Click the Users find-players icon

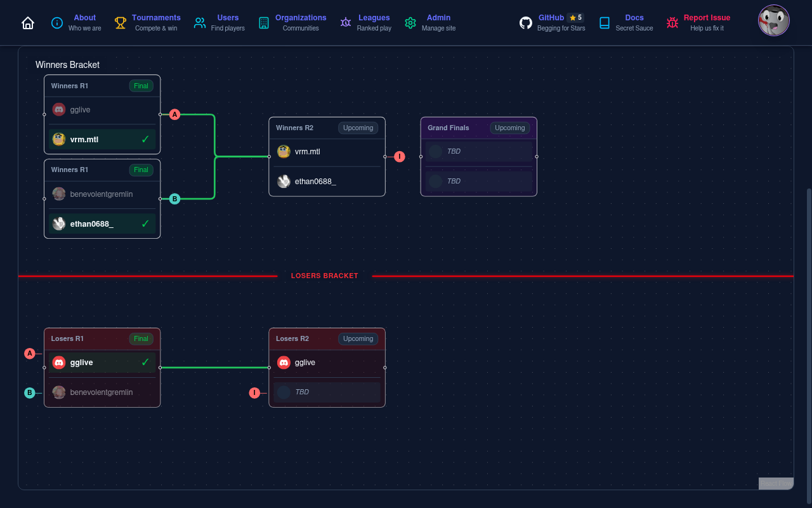[x=200, y=22]
